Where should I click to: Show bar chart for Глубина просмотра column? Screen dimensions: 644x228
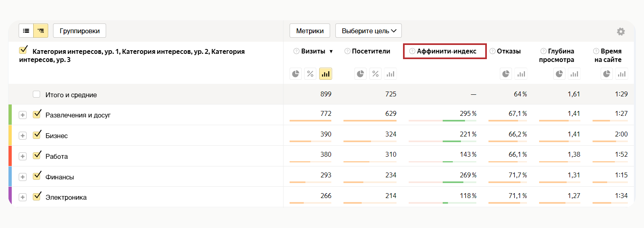[574, 74]
